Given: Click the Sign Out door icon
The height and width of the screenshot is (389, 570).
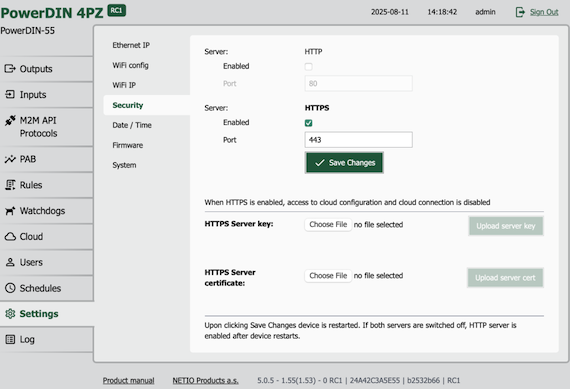Looking at the screenshot, I should tap(520, 12).
